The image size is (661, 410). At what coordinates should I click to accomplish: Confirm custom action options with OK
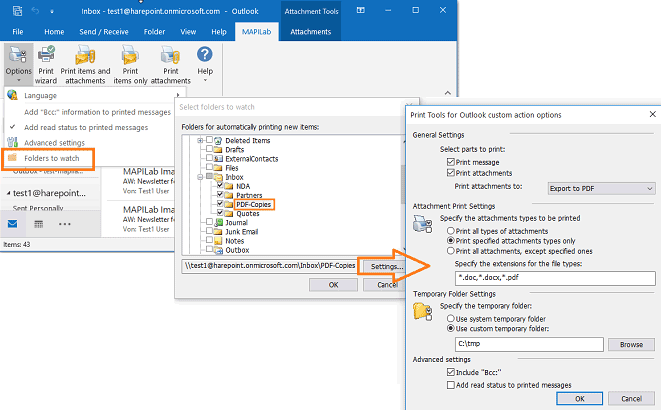[x=580, y=398]
